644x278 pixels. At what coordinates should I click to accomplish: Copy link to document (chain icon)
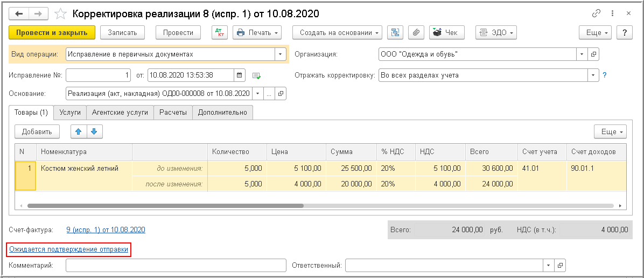(596, 13)
